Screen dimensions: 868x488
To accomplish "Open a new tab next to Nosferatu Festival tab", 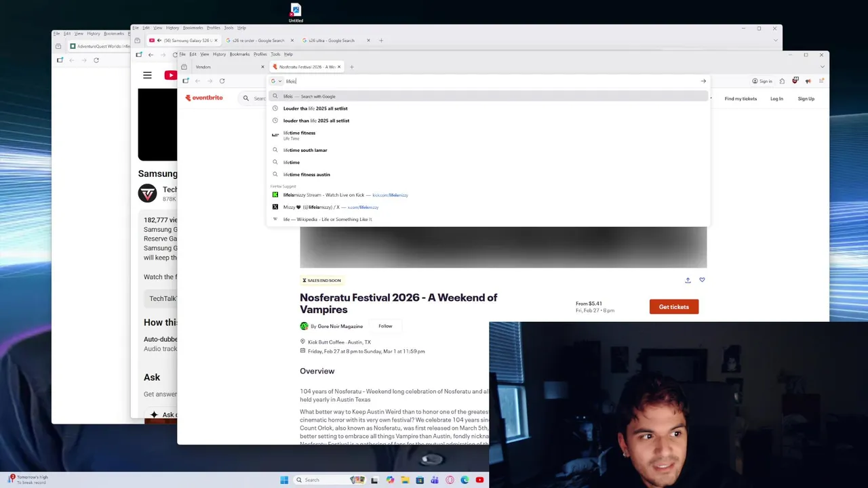I will coord(351,67).
